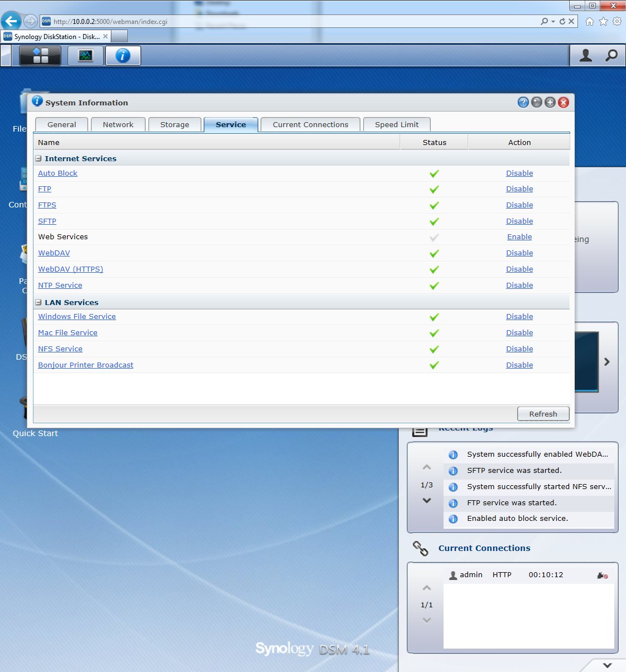Close the System Information window
626x672 pixels.
click(x=564, y=102)
